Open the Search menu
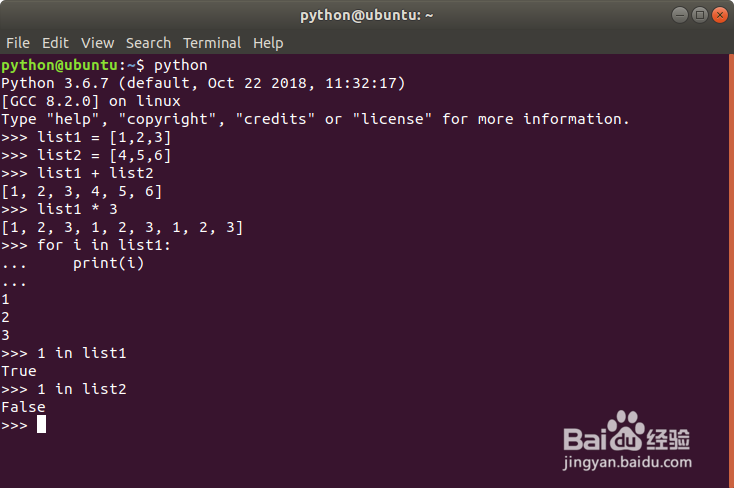 [x=148, y=43]
